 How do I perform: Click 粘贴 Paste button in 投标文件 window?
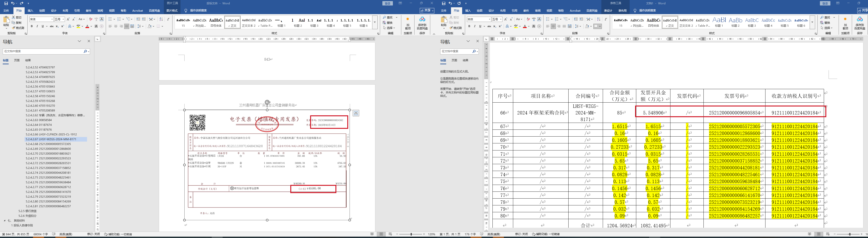coord(6,22)
